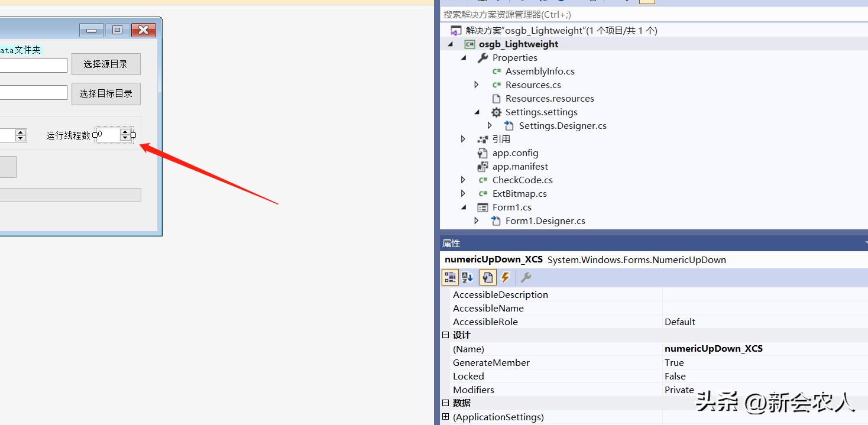The width and height of the screenshot is (868, 425).
Task: Increment 运行线程数 using its up arrow
Action: point(125,132)
